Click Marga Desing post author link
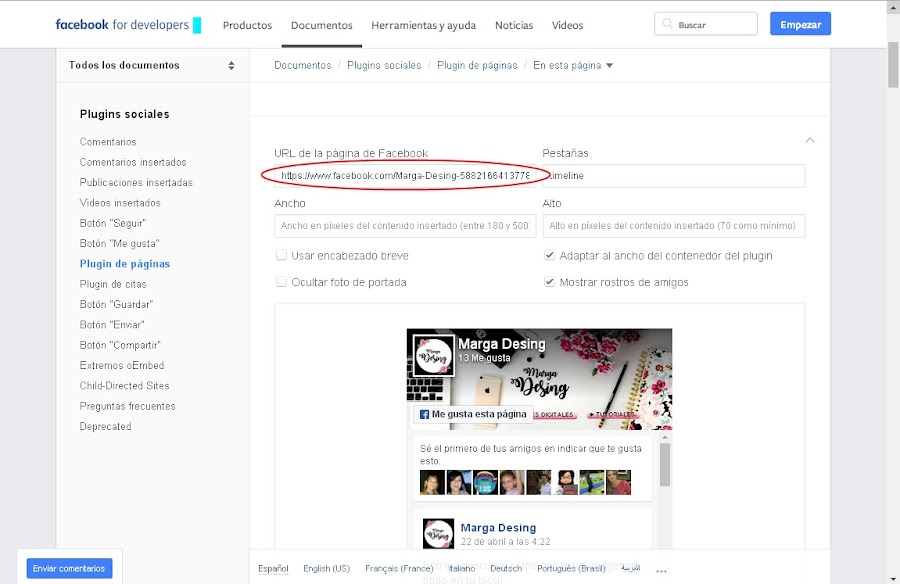The image size is (900, 584). [498, 527]
